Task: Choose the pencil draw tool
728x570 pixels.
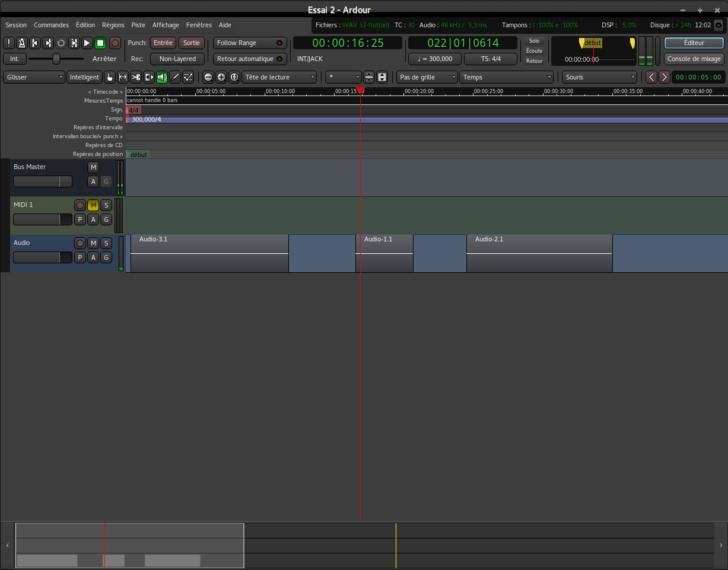Action: point(175,77)
